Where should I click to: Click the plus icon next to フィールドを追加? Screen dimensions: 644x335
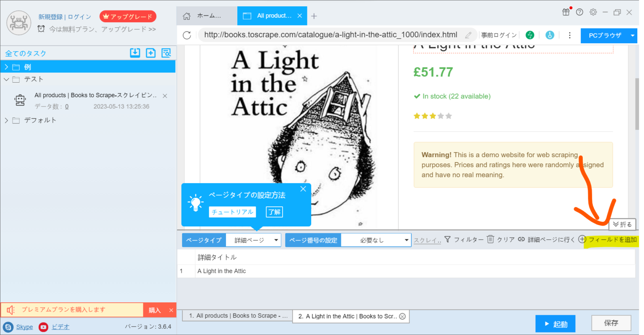point(582,239)
